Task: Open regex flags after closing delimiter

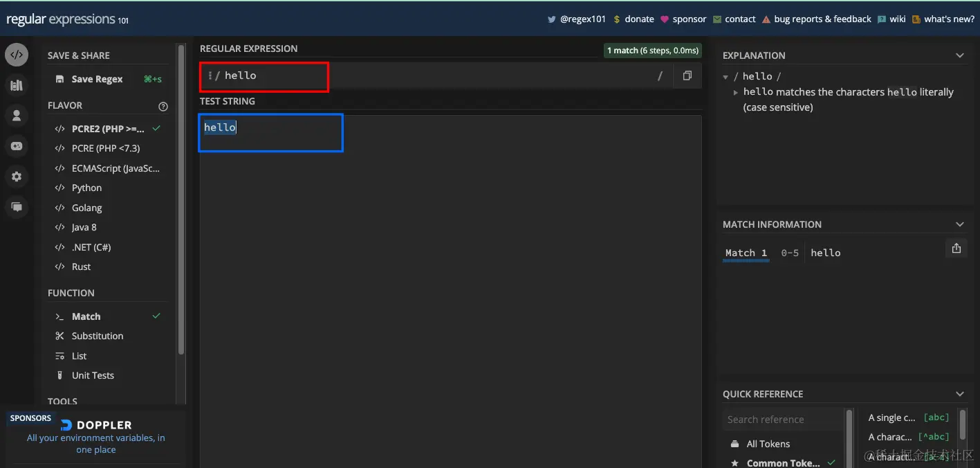Action: coord(660,75)
